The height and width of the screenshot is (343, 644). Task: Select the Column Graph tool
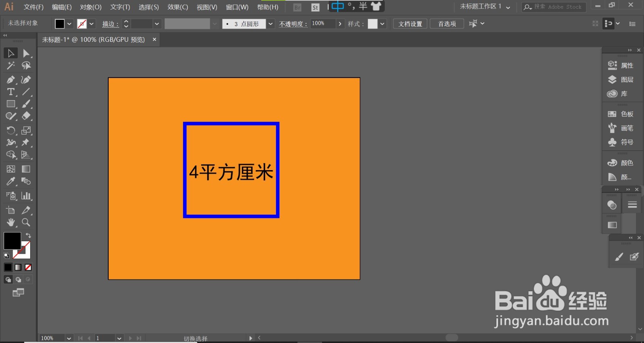point(26,196)
